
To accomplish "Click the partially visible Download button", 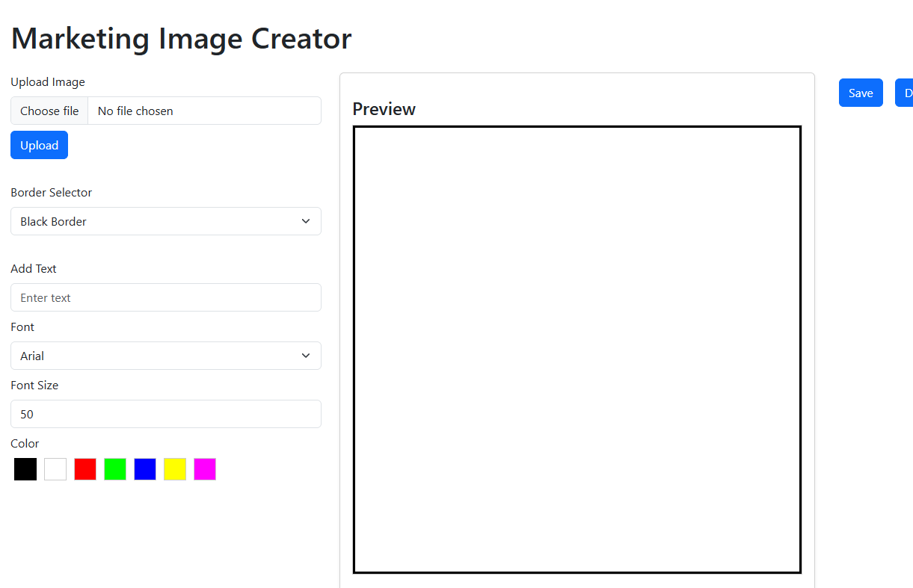I will tap(906, 93).
